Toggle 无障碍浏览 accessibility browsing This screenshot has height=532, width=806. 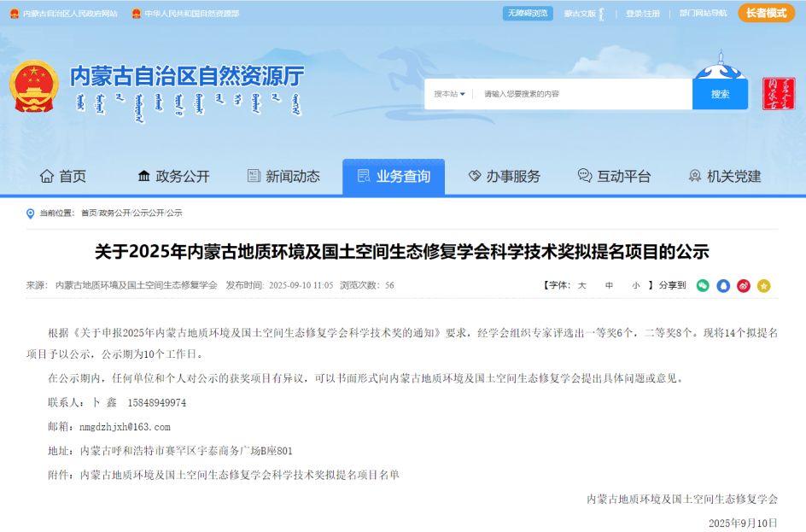coord(528,13)
